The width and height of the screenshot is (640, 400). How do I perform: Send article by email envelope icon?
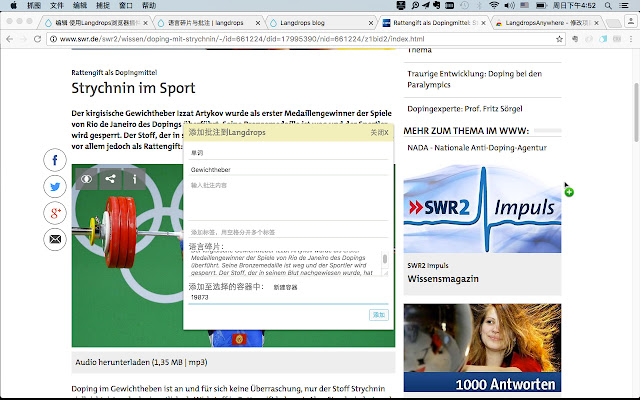pos(55,239)
